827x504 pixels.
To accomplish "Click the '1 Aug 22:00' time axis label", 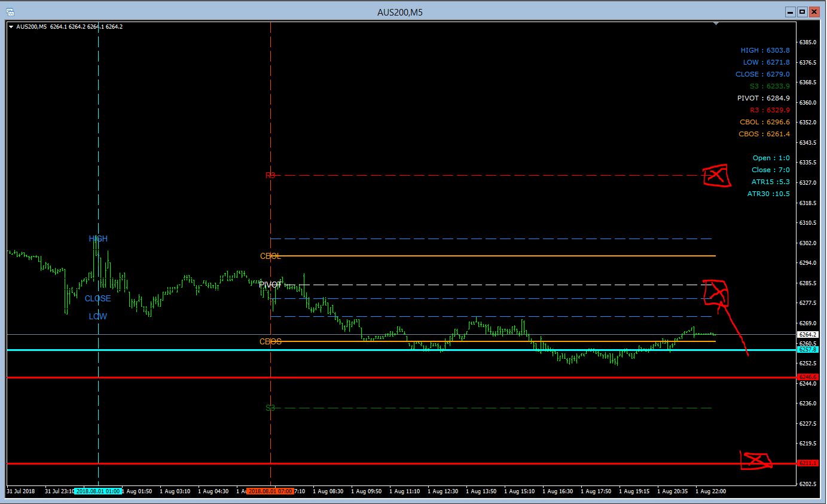I will pyautogui.click(x=710, y=491).
